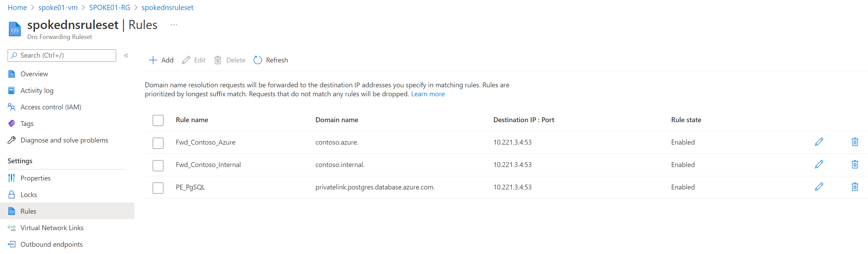Click the pencil edit icon for Fwd_Contoso_Internal
The width and height of the screenshot is (868, 254).
[x=819, y=165]
